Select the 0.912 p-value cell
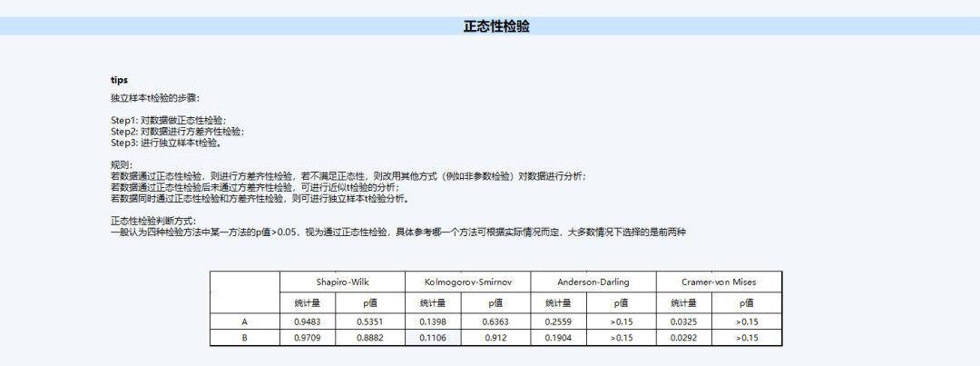980x366 pixels. tap(495, 338)
